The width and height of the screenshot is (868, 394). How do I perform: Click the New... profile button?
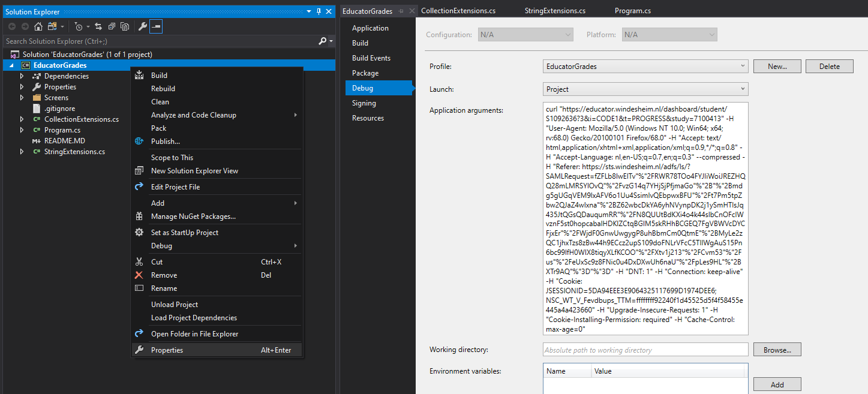click(x=777, y=67)
